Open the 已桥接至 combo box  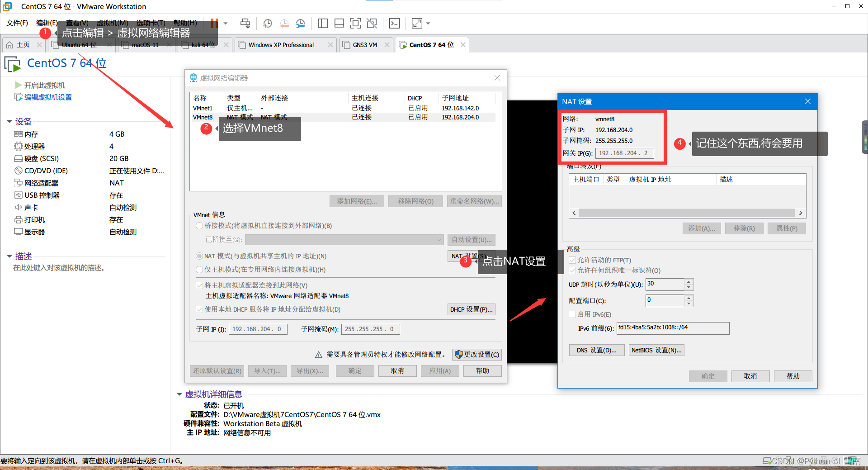(344, 240)
